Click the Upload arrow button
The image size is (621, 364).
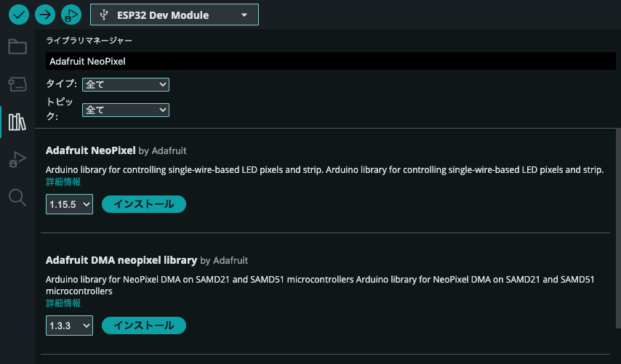[45, 15]
